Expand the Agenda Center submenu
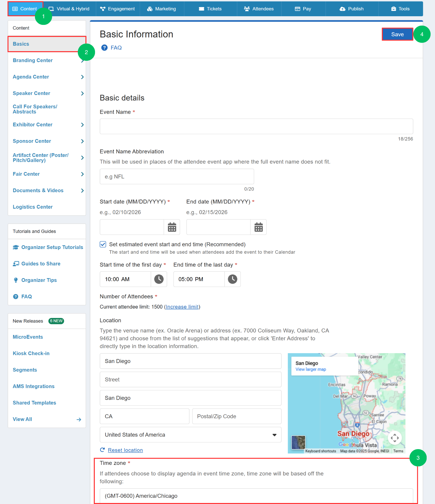Image resolution: width=435 pixels, height=504 pixels. point(82,77)
